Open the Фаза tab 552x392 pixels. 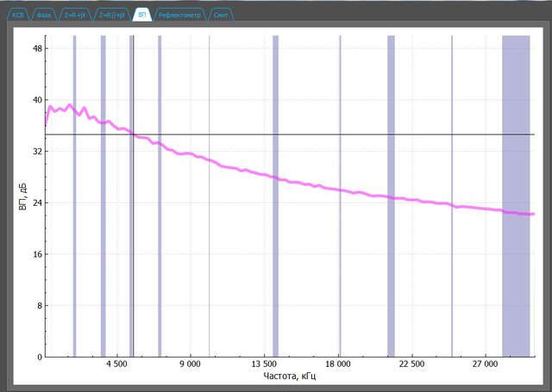click(x=44, y=16)
